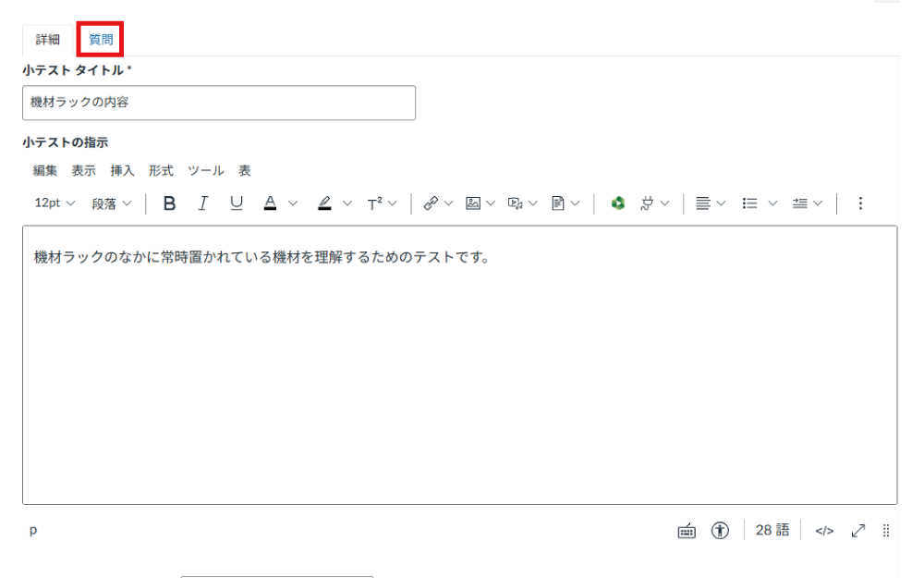Open the ツール editor menu

click(x=204, y=170)
